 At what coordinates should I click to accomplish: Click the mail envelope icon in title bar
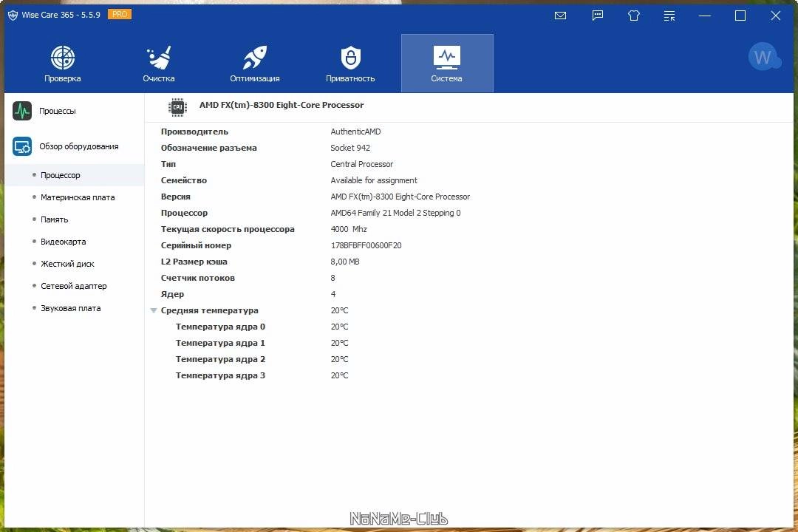point(560,16)
